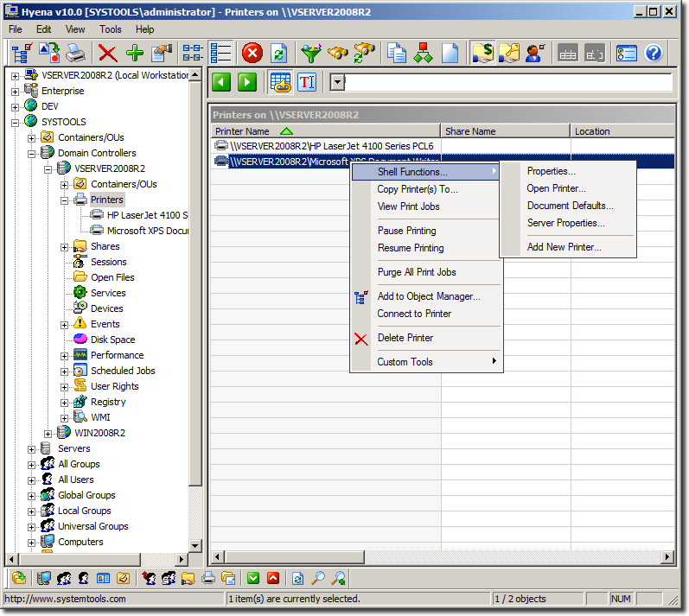Choose Pause Printing from context menu

pyautogui.click(x=407, y=231)
